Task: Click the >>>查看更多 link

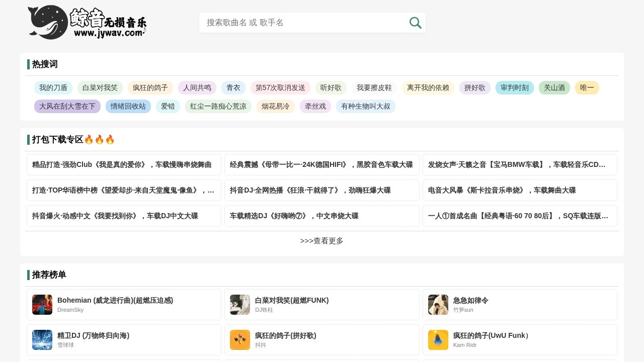Action: pos(321,240)
